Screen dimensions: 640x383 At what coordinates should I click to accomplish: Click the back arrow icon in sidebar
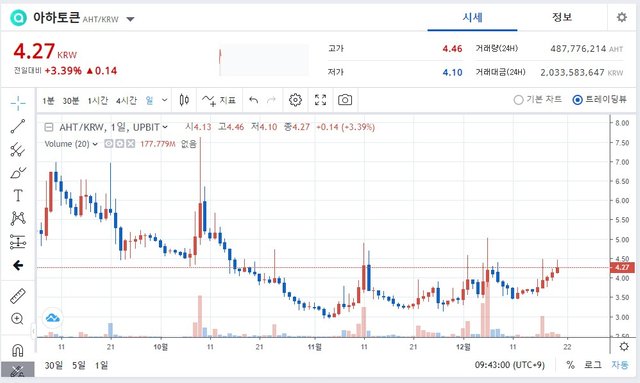[x=18, y=265]
